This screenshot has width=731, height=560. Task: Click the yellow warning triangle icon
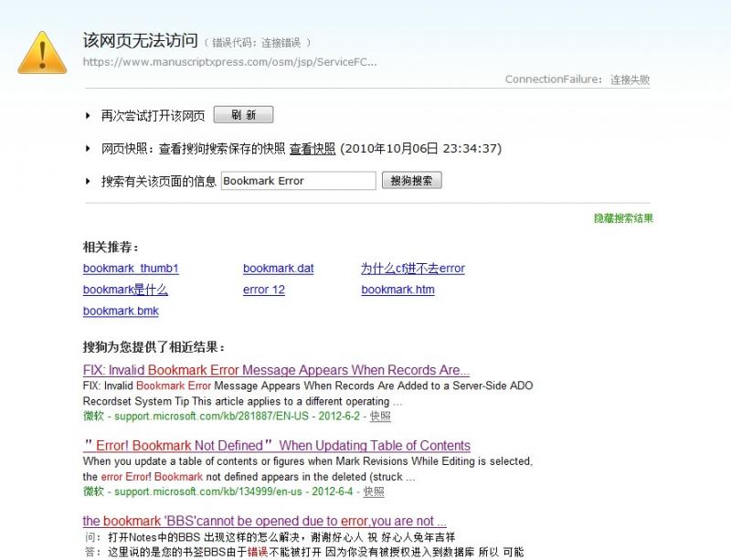tap(42, 53)
